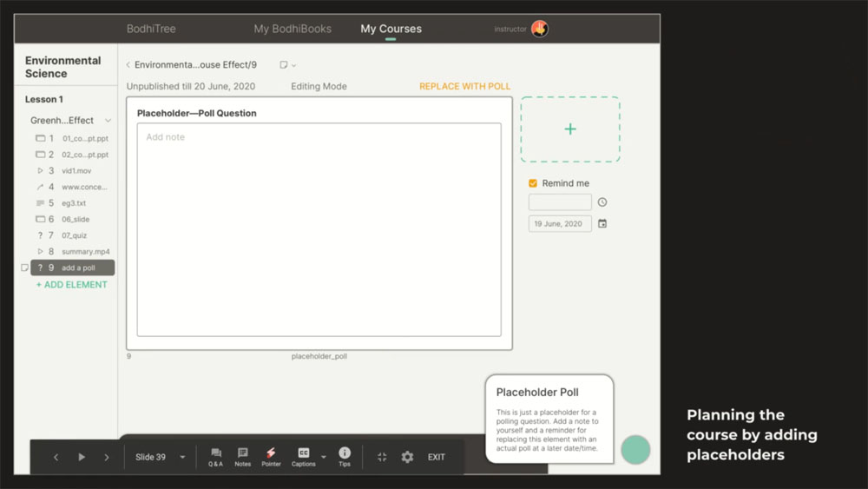Viewport: 868px width, 489px height.
Task: Show presentation Tips
Action: click(x=345, y=457)
